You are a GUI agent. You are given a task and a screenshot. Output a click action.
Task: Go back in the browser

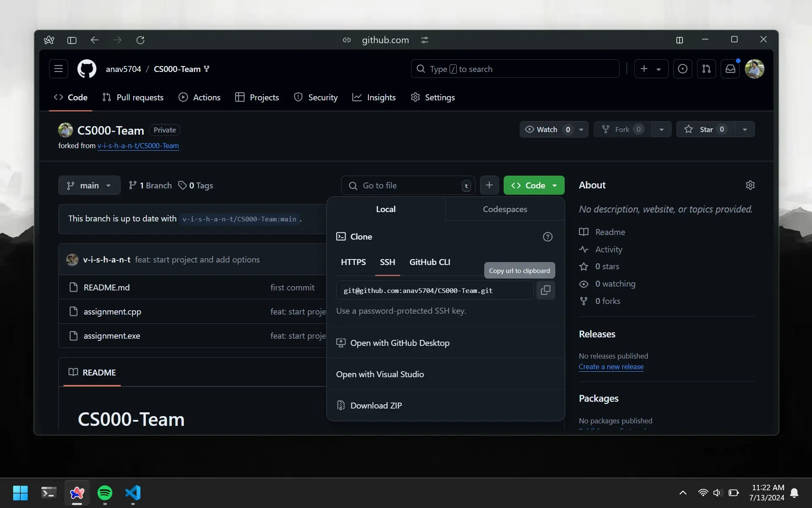[x=95, y=40]
